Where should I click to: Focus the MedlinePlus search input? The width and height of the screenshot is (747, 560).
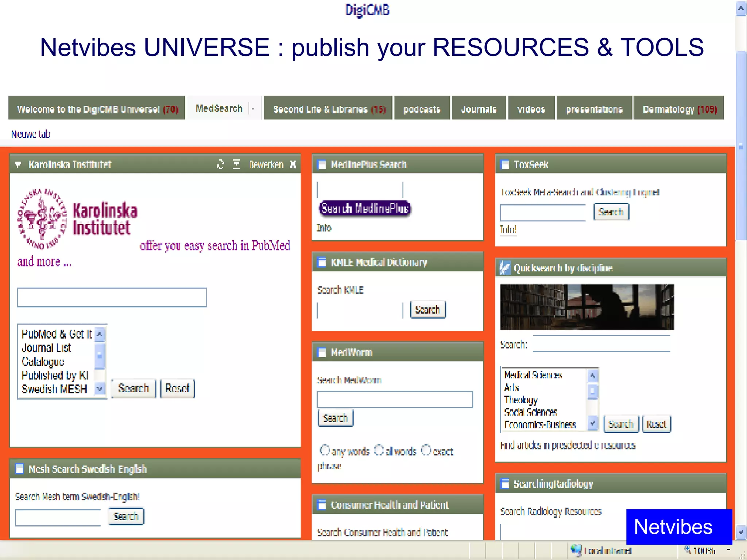[x=360, y=190]
